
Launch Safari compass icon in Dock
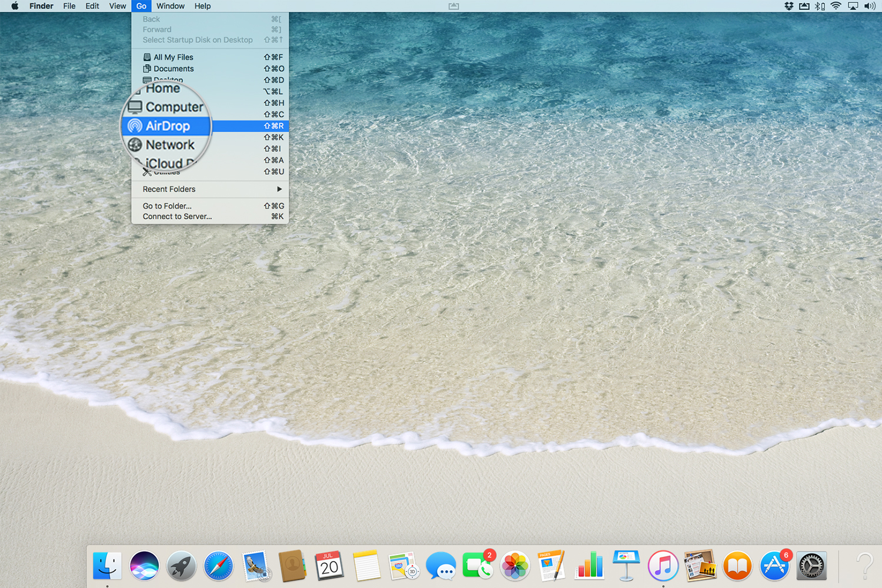[x=218, y=566]
